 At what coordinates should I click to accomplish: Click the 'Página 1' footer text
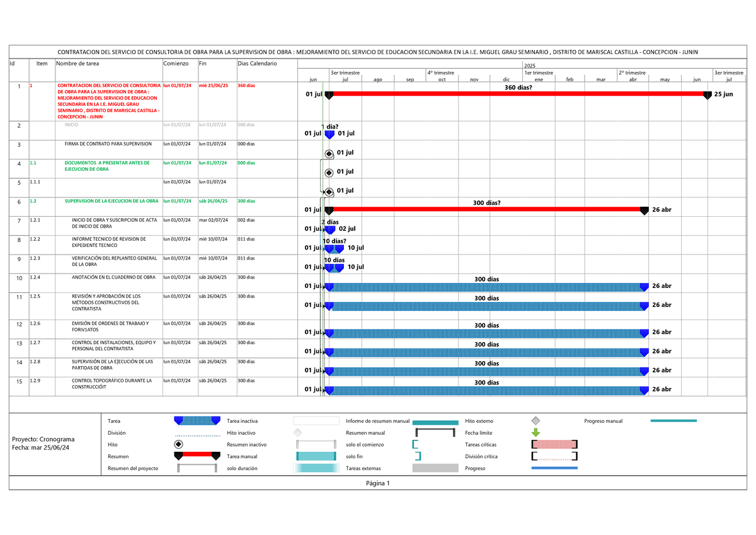[378, 483]
